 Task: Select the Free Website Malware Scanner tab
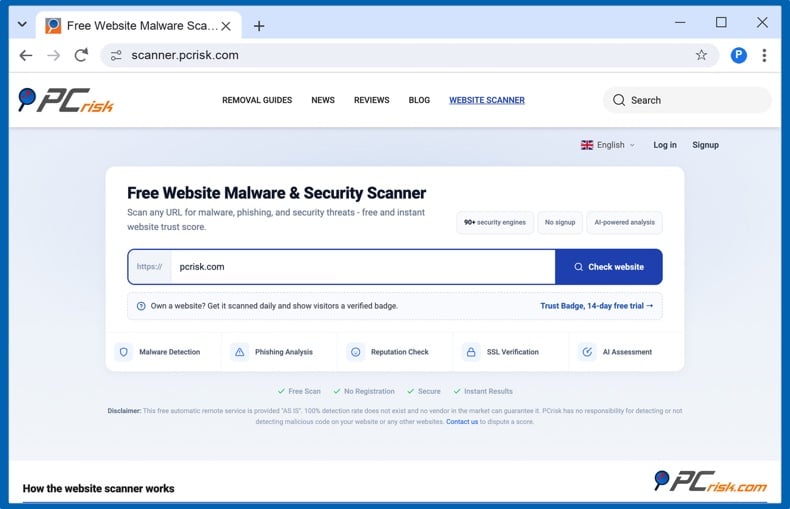pos(139,25)
